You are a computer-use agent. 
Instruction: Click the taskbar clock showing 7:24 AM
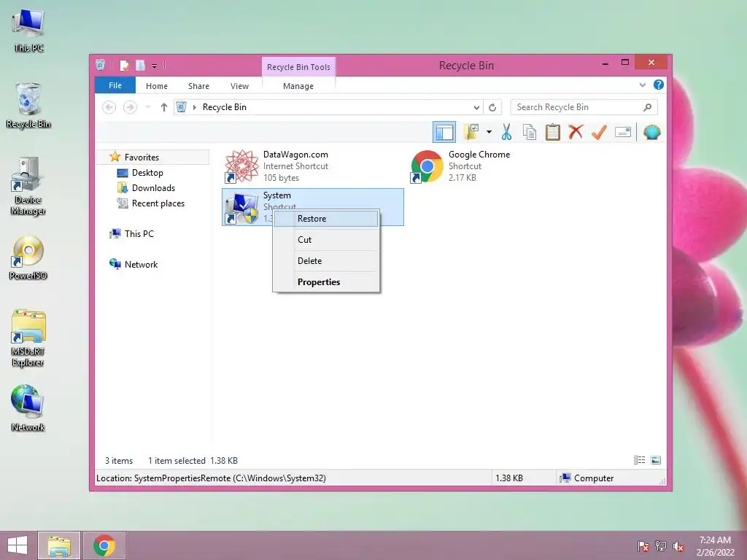(x=715, y=546)
